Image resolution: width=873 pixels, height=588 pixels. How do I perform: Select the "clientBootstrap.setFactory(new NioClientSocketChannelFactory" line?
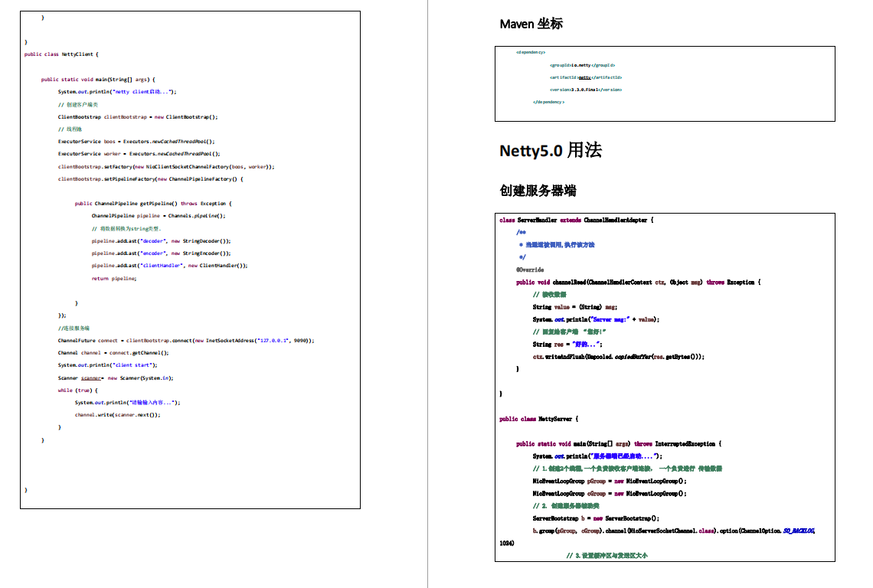[166, 166]
